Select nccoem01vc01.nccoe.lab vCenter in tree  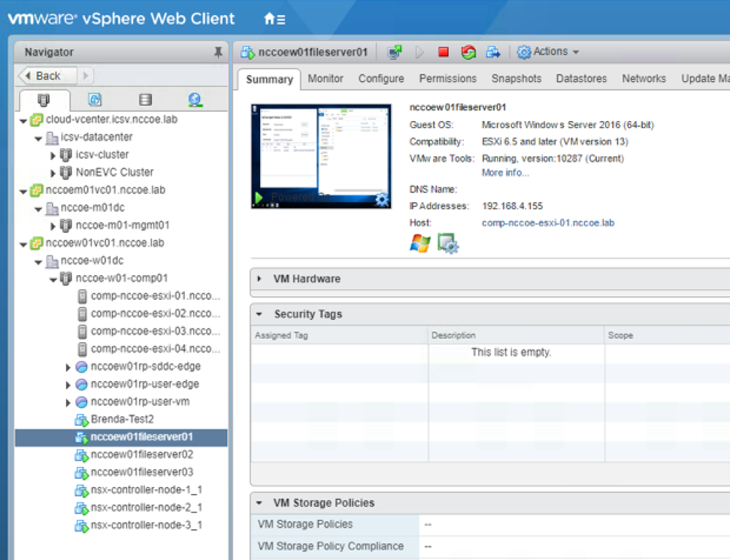[105, 190]
